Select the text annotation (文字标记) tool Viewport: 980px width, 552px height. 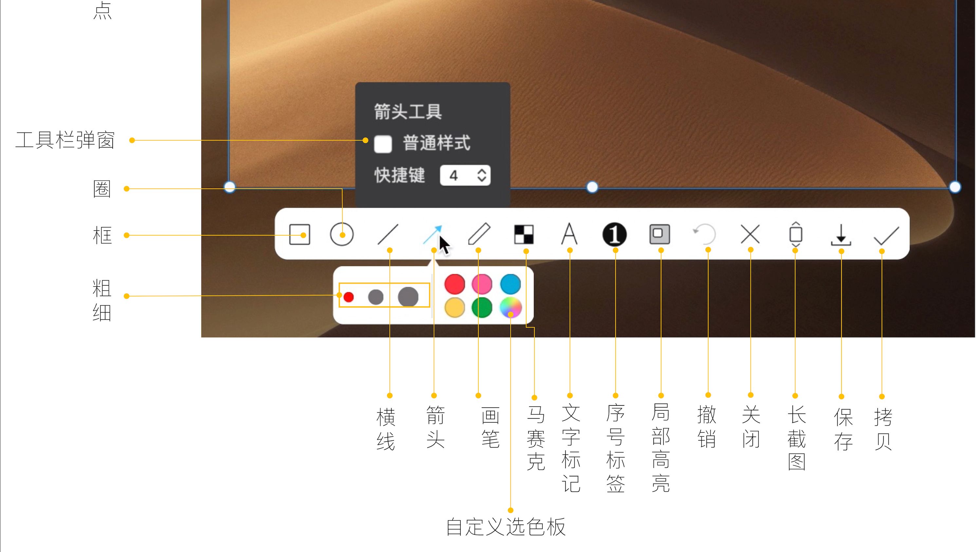click(569, 235)
